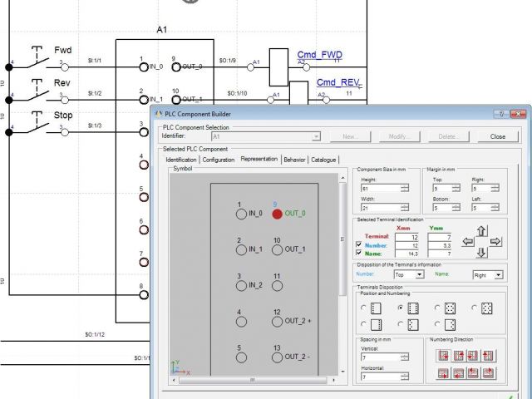
Task: Click the help question mark button
Action: (501, 113)
